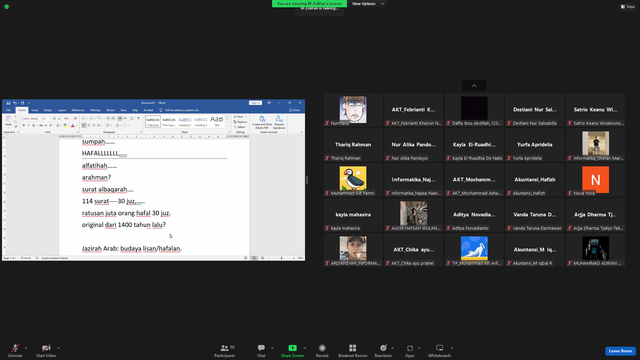Viewport: 640px width, 360px height.
Task: Click the green Share Screen icon
Action: click(x=292, y=348)
